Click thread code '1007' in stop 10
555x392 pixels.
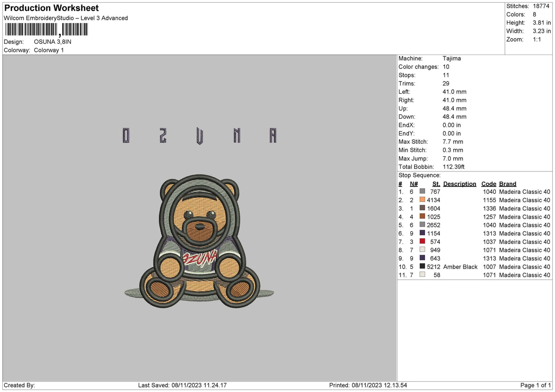pyautogui.click(x=488, y=266)
